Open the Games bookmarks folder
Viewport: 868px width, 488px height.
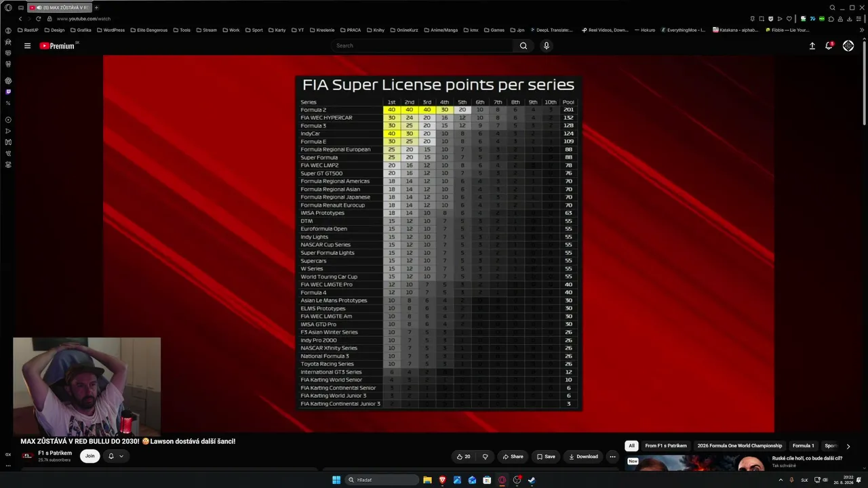coord(493,30)
